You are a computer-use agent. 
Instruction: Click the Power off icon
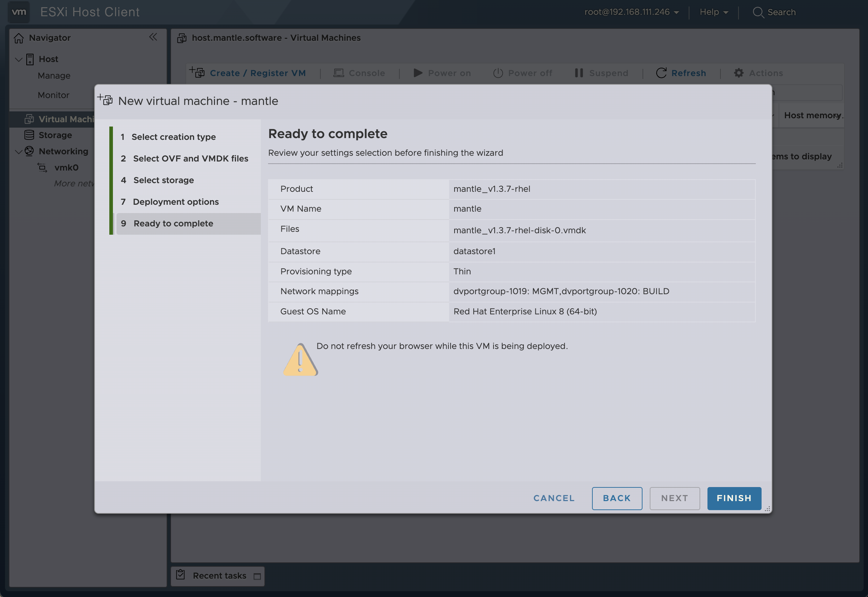498,73
